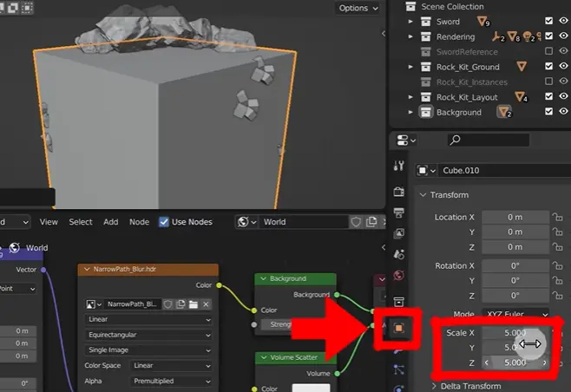Viewport: 571px width, 392px height.
Task: Open the viewport Options dropdown
Action: pyautogui.click(x=358, y=8)
